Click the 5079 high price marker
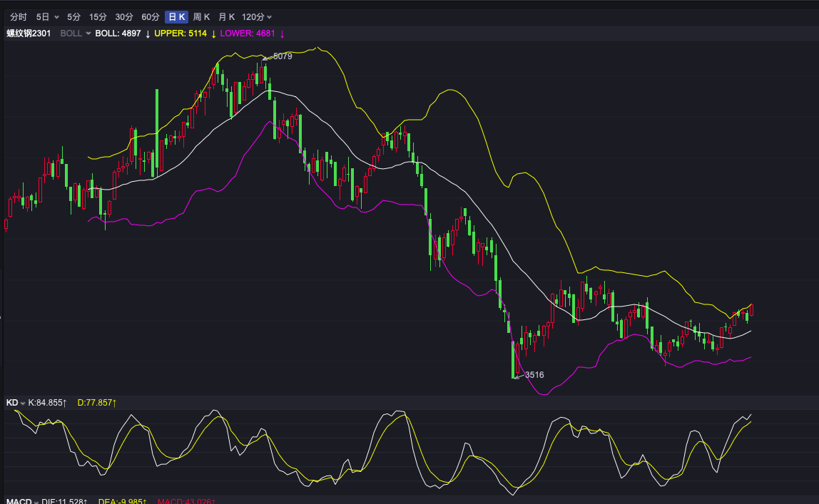The height and width of the screenshot is (504, 819). (x=283, y=56)
